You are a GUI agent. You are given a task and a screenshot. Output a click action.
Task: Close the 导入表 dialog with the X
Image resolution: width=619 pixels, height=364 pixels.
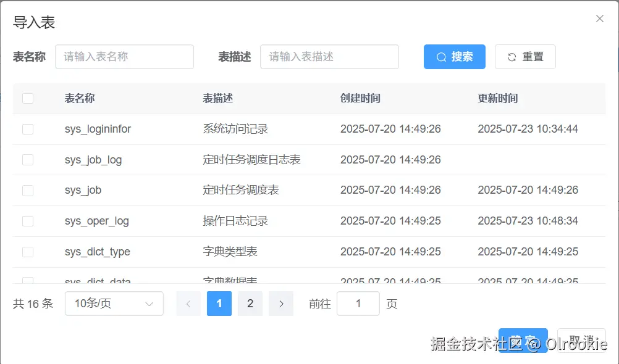[x=599, y=19]
